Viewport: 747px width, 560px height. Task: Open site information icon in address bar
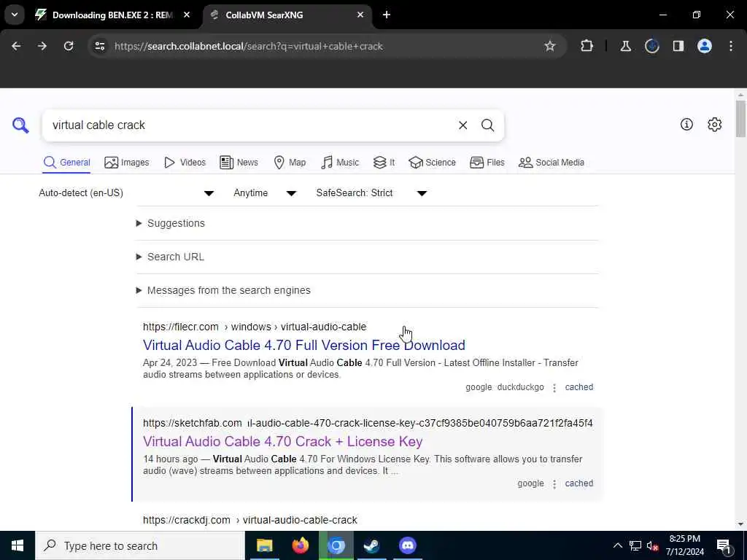click(100, 46)
